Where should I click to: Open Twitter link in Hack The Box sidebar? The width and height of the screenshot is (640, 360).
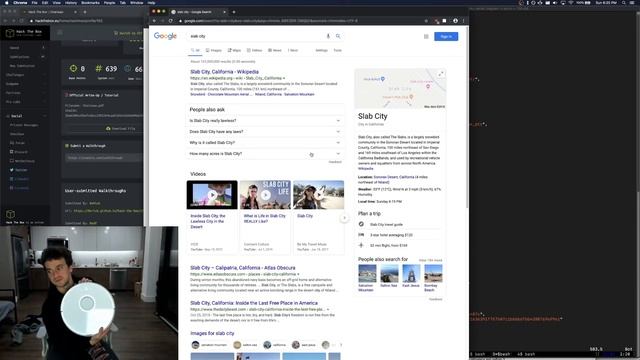coord(18,170)
